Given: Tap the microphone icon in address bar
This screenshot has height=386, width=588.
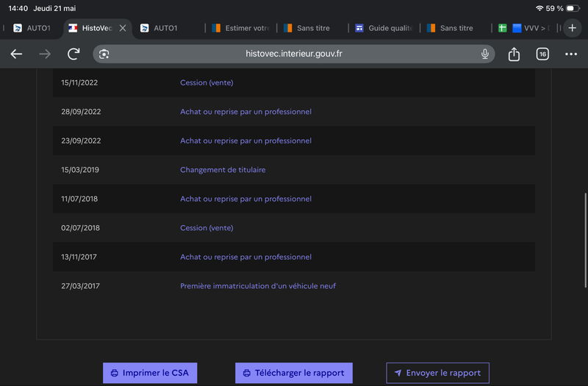Looking at the screenshot, I should click(x=484, y=54).
